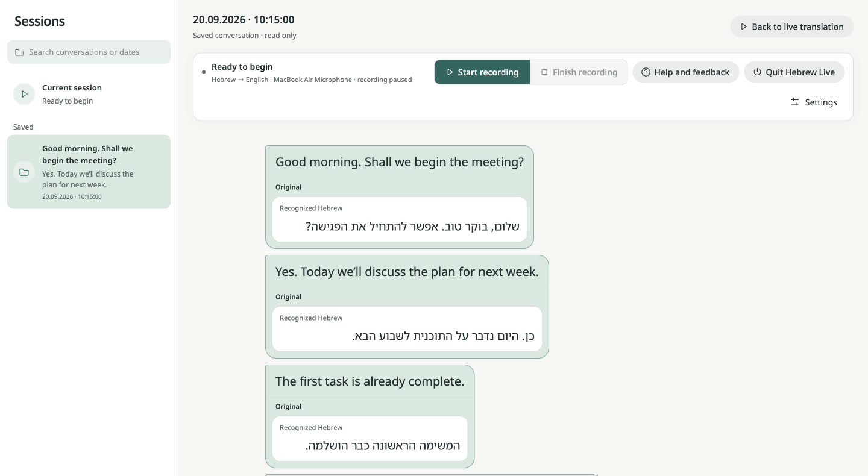Click the 20.09.2026 · 10:15:00 page heading
868x476 pixels.
(244, 20)
